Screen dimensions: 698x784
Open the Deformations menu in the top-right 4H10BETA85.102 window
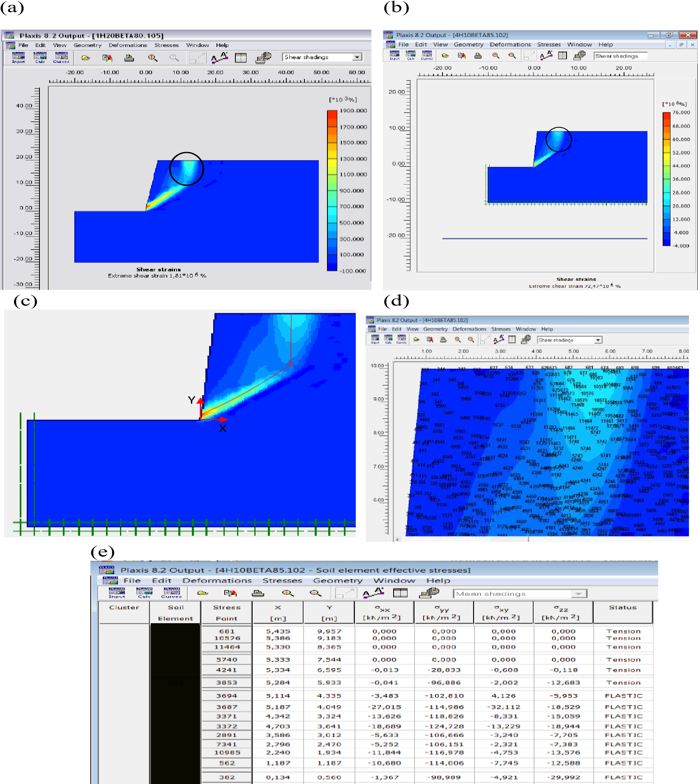(x=510, y=44)
